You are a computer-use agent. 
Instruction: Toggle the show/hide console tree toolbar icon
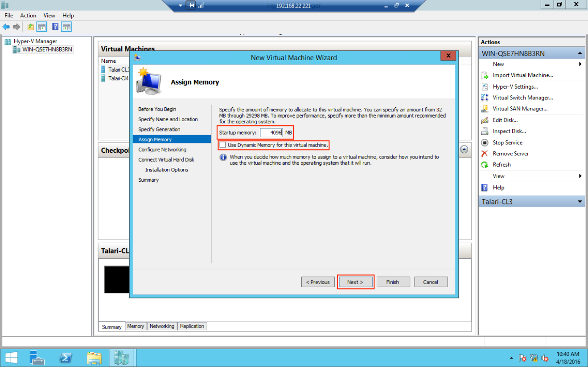click(x=41, y=27)
